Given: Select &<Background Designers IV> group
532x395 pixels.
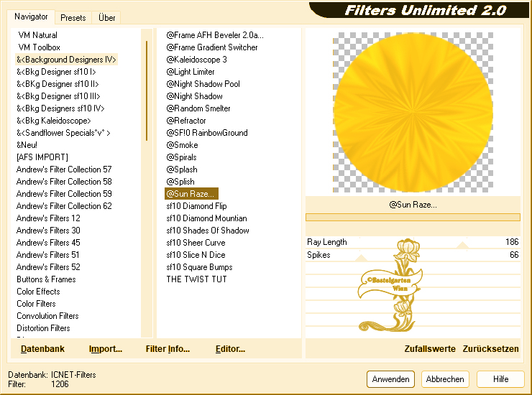Looking at the screenshot, I should click(66, 60).
